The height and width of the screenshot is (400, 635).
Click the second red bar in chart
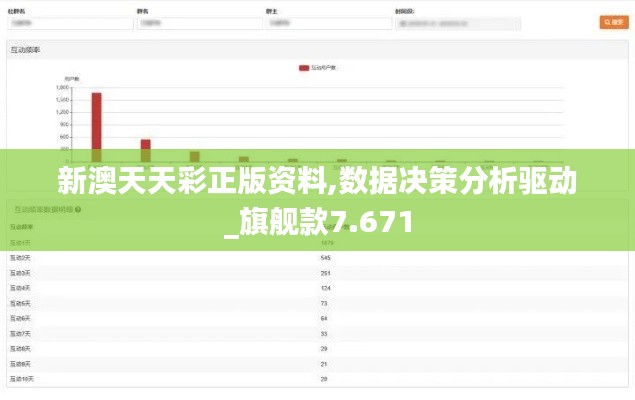tap(145, 150)
